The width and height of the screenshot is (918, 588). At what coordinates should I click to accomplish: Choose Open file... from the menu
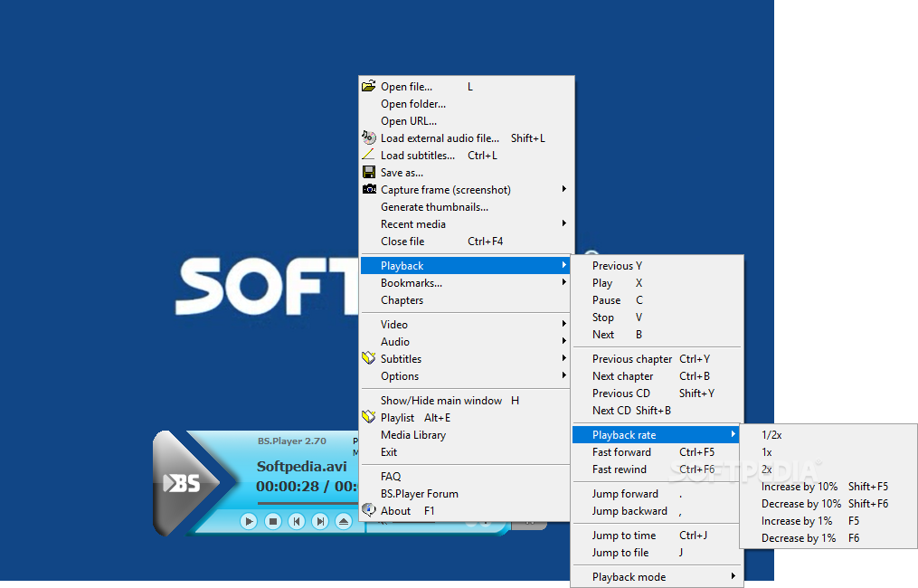[466, 87]
